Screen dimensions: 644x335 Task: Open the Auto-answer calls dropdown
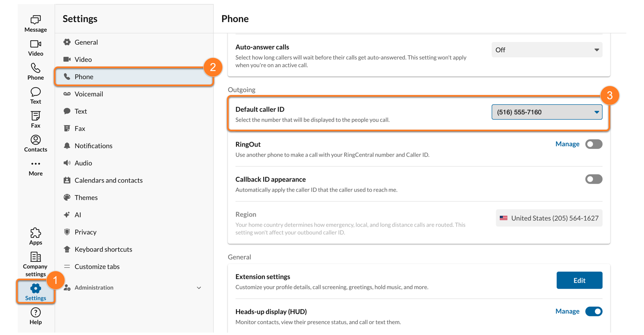click(547, 50)
